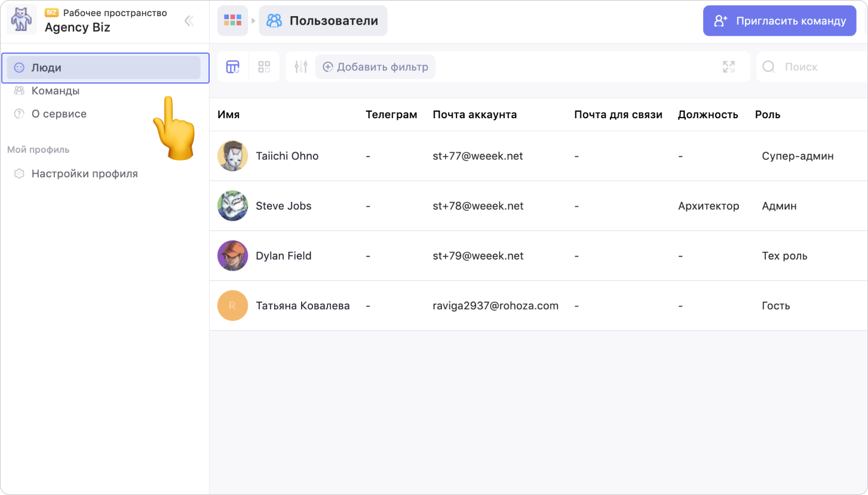Open Настройки профиля settings

pyautogui.click(x=84, y=174)
